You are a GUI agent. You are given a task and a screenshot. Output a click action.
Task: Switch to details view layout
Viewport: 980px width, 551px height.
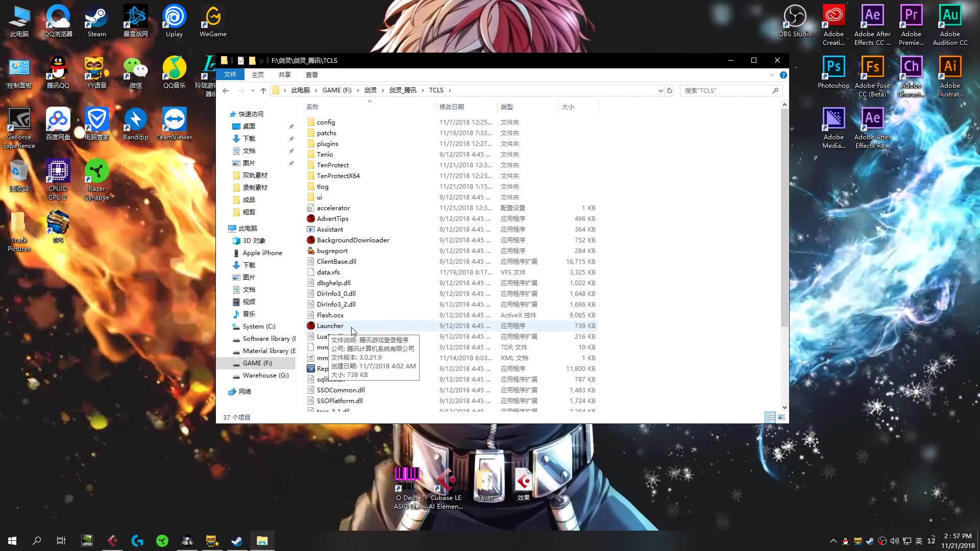tap(770, 417)
